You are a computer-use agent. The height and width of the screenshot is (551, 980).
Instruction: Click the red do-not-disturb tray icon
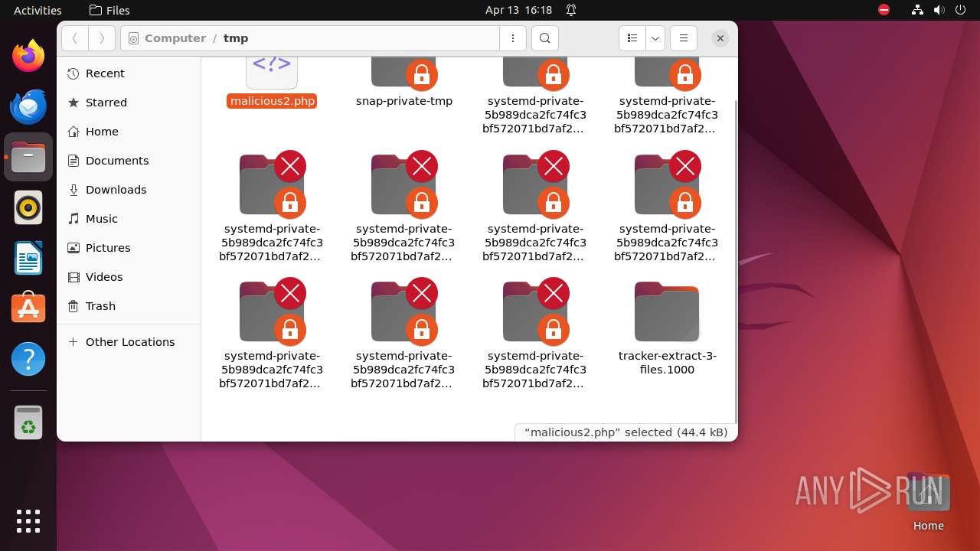click(884, 10)
